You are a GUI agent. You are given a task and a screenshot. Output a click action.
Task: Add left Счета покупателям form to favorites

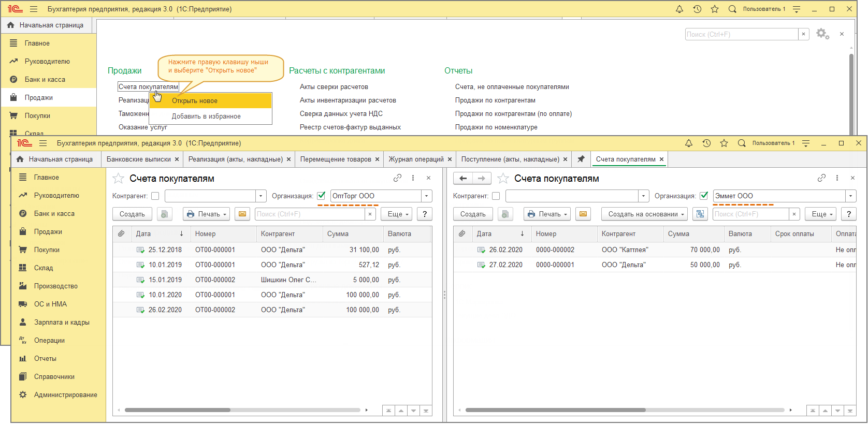pyautogui.click(x=119, y=179)
